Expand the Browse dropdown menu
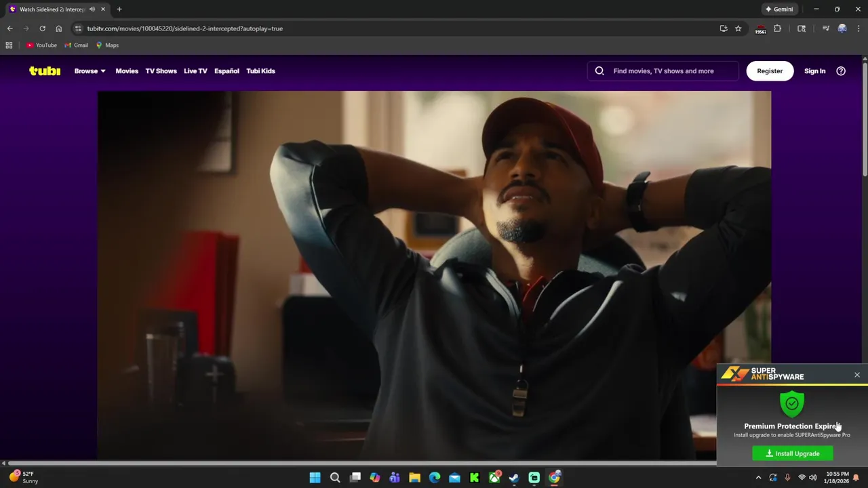 tap(90, 70)
